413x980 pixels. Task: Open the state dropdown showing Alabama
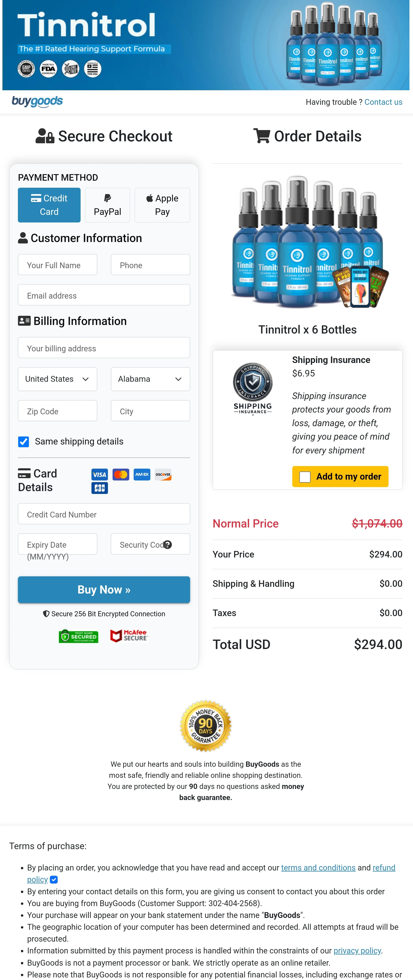tap(150, 379)
